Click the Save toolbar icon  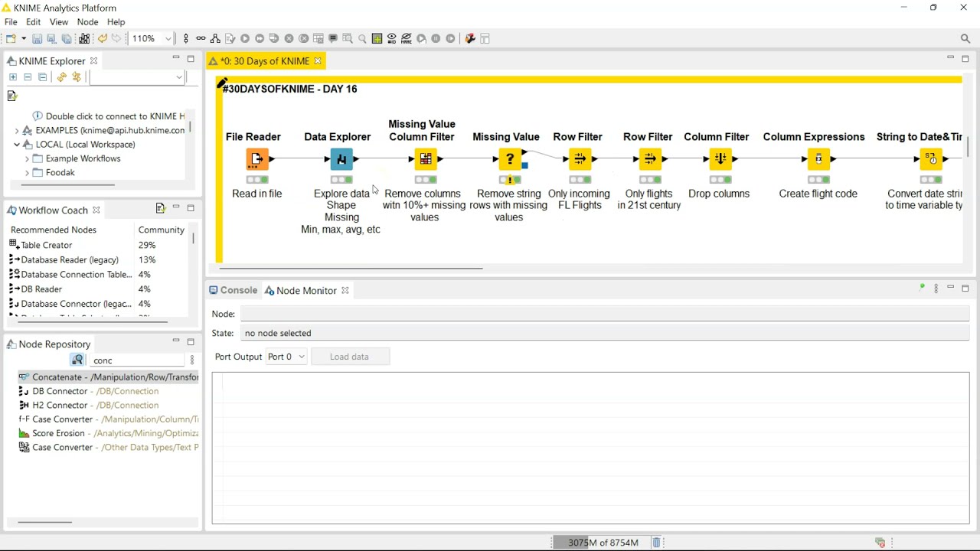pos(37,38)
